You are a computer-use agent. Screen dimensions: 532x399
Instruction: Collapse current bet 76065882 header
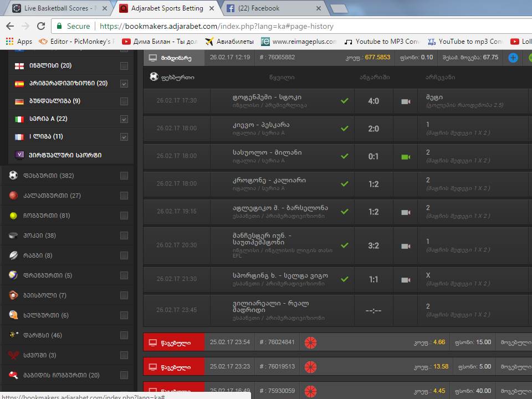[x=337, y=58]
